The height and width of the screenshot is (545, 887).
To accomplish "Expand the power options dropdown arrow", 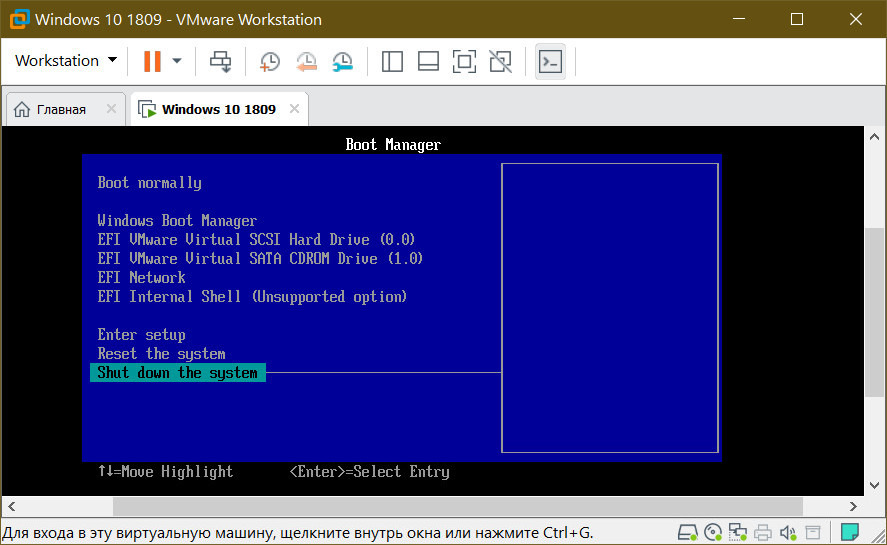I will pos(177,61).
